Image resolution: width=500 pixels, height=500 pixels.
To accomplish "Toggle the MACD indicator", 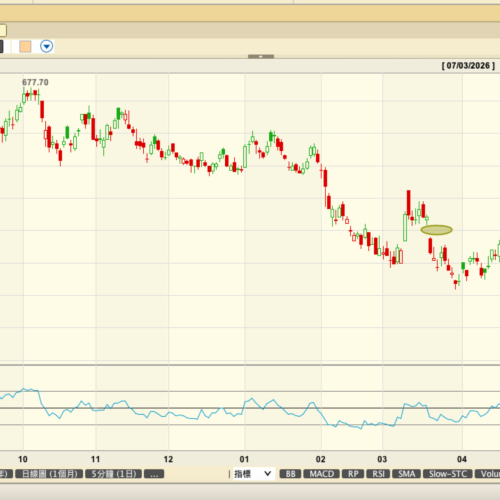I will click(x=322, y=474).
